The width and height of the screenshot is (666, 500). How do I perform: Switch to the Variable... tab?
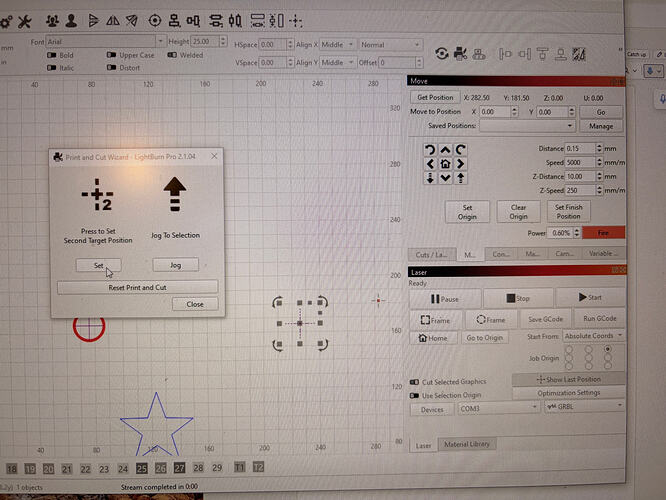pyautogui.click(x=603, y=254)
